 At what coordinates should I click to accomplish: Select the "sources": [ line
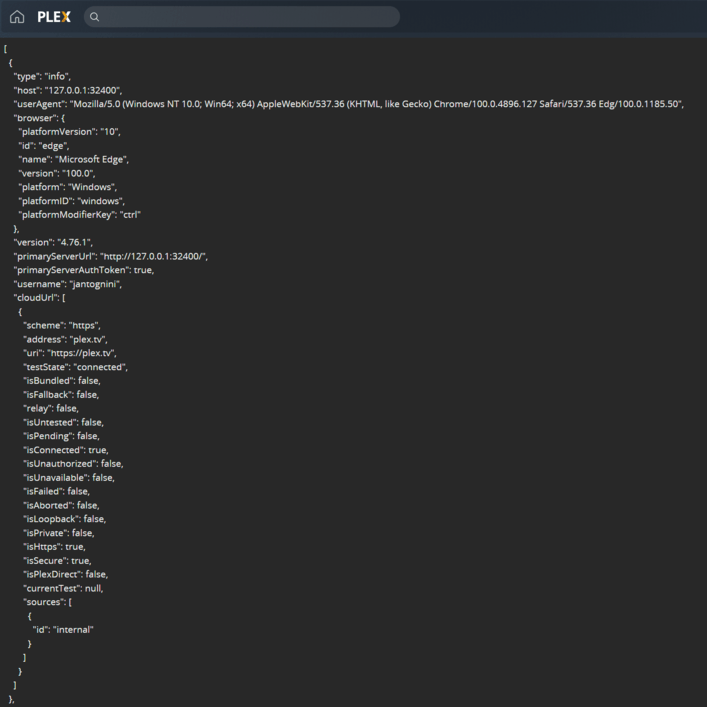(47, 602)
